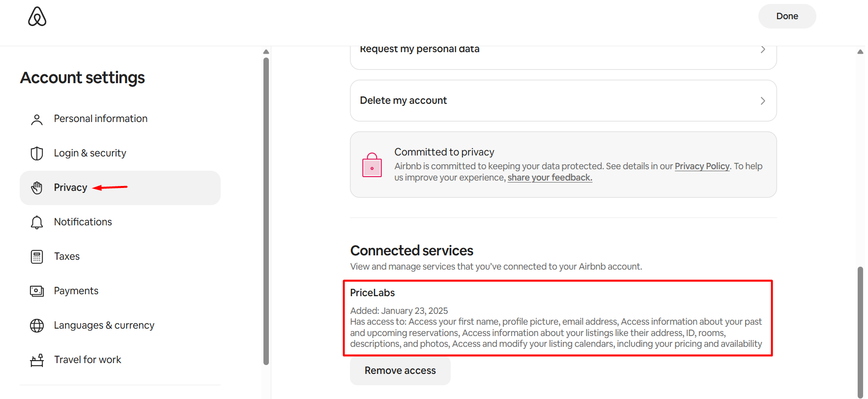
Task: Open the Privacy Policy link
Action: coord(702,166)
